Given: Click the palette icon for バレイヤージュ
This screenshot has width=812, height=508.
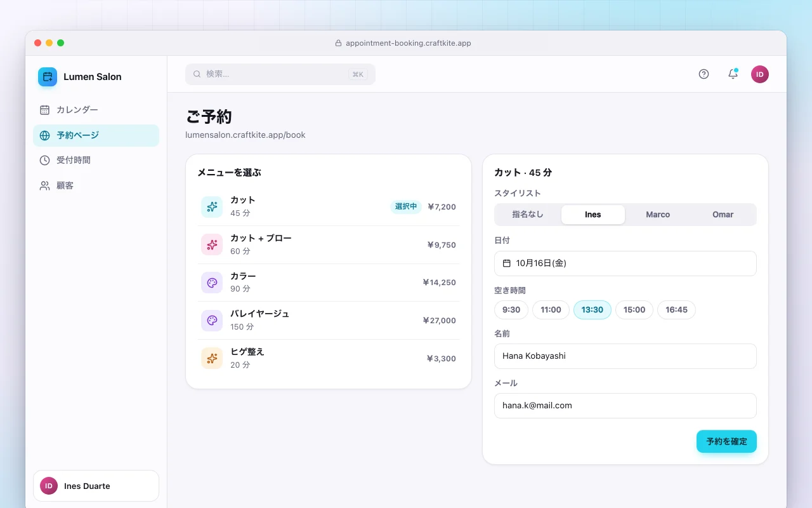Looking at the screenshot, I should (x=212, y=321).
